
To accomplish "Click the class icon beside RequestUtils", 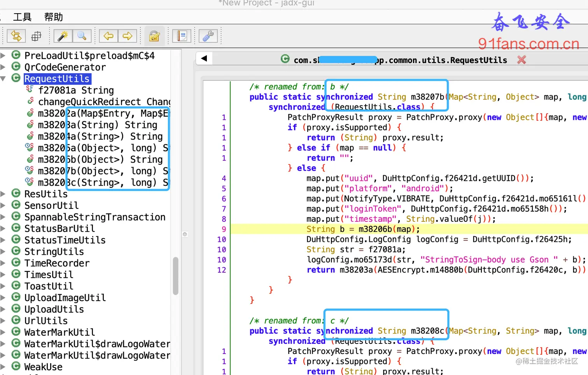I will tap(16, 78).
